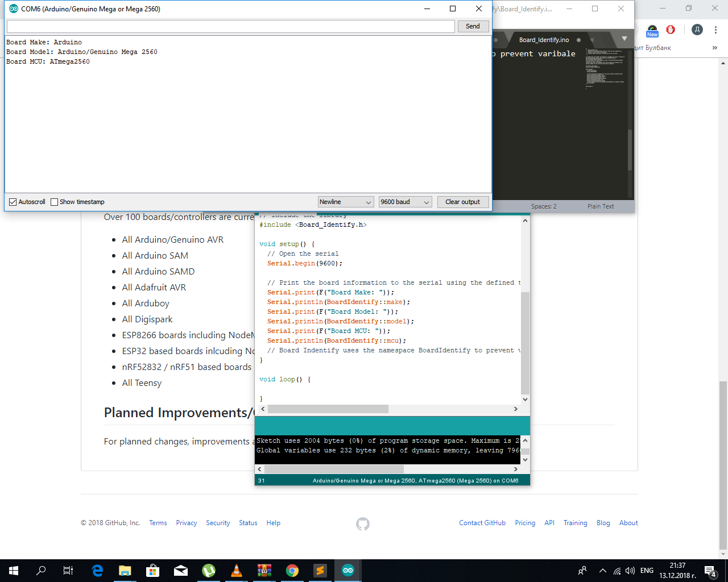Open 9600 baud rate dropdown
The height and width of the screenshot is (582, 728).
click(406, 202)
